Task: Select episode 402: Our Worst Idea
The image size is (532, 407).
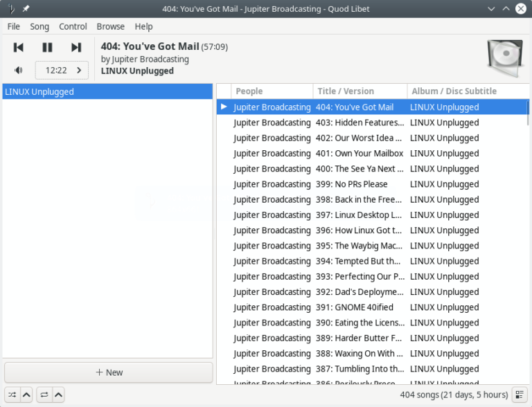Action: coord(371,138)
